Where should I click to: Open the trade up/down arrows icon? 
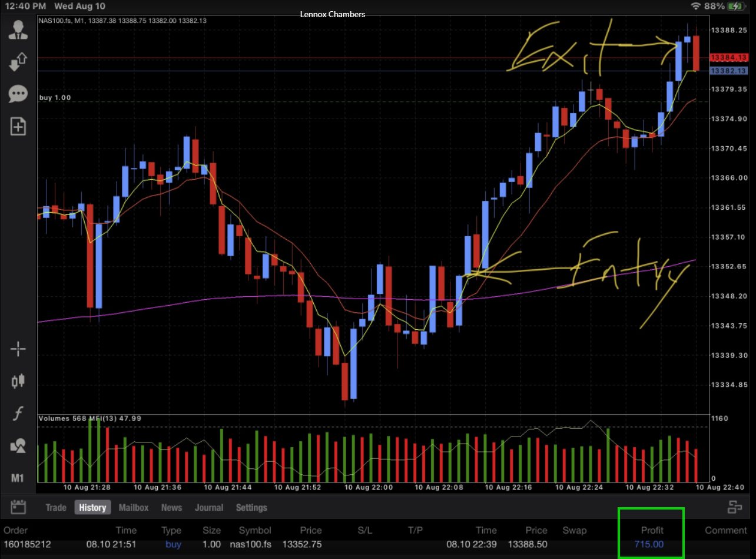18,62
